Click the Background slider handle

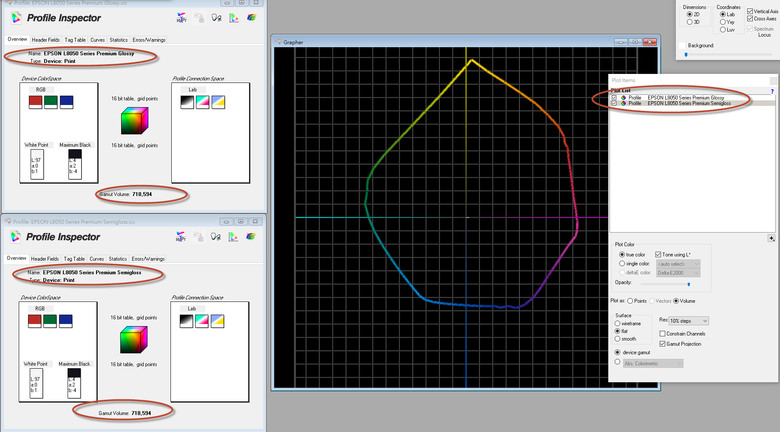[x=686, y=54]
